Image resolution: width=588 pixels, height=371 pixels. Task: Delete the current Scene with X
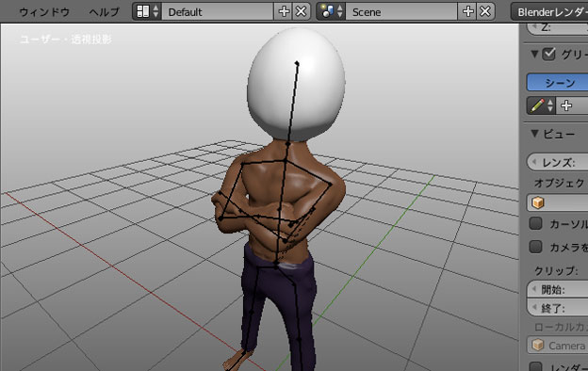click(x=485, y=11)
